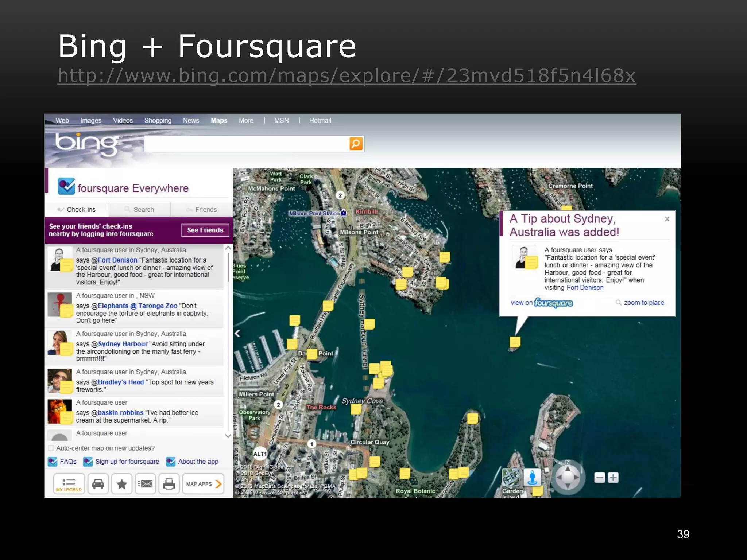Open Maps in top navigation
The height and width of the screenshot is (560, 747).
[x=219, y=120]
